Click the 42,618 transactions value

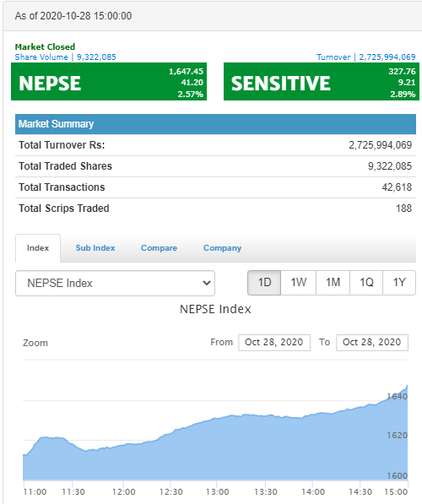397,187
